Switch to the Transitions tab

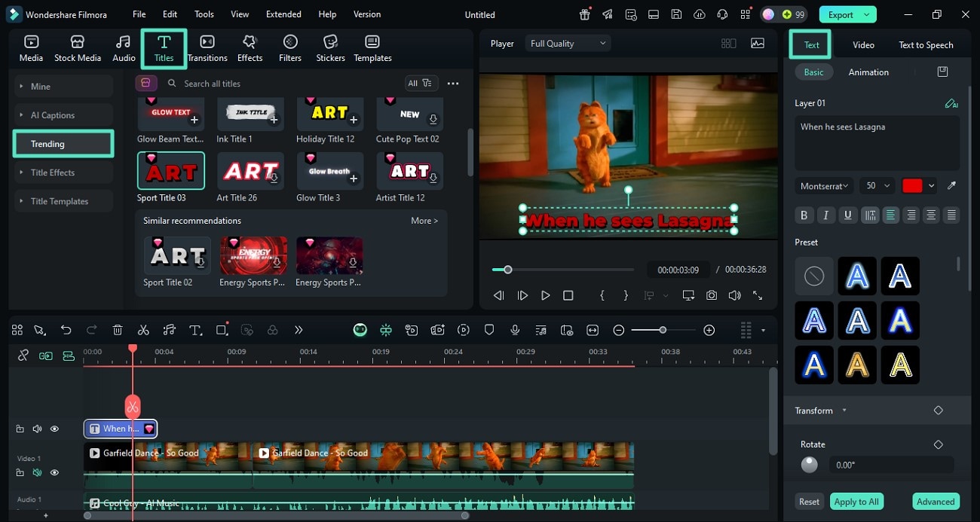coord(207,49)
